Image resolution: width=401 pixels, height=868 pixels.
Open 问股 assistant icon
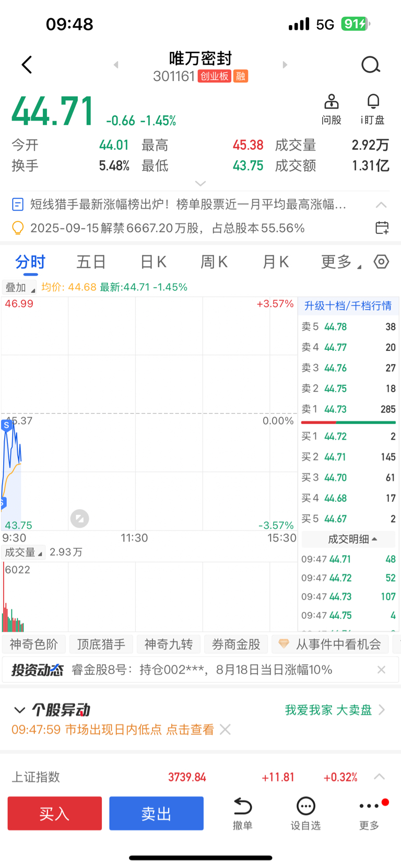331,109
